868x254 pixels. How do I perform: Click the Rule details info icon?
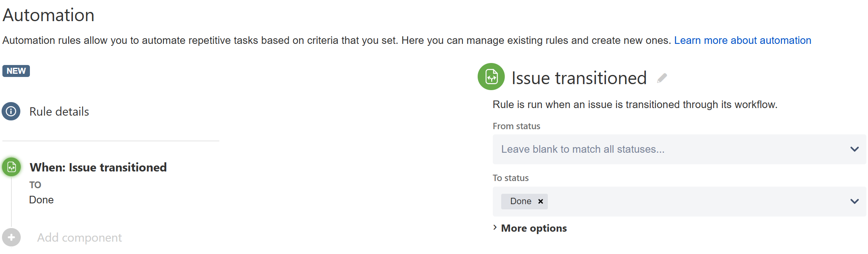coord(11,111)
